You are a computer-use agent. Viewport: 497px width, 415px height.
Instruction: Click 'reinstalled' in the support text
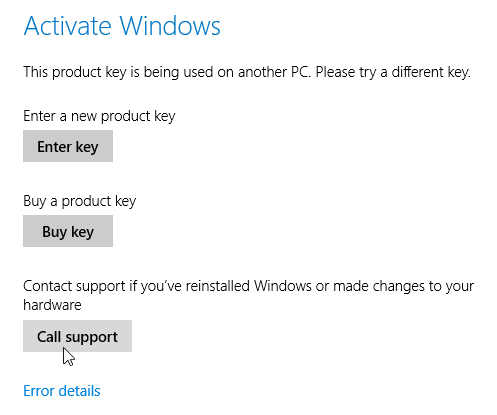[x=217, y=286]
